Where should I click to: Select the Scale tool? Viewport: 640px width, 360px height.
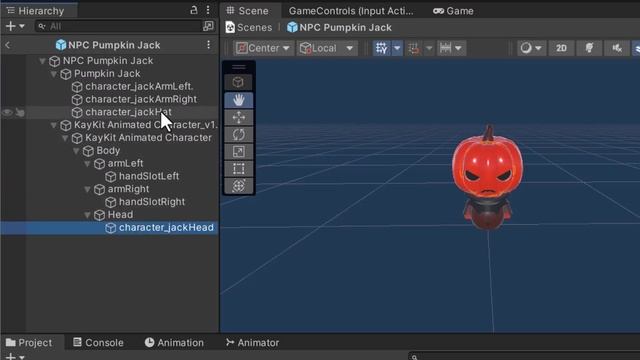pos(239,152)
